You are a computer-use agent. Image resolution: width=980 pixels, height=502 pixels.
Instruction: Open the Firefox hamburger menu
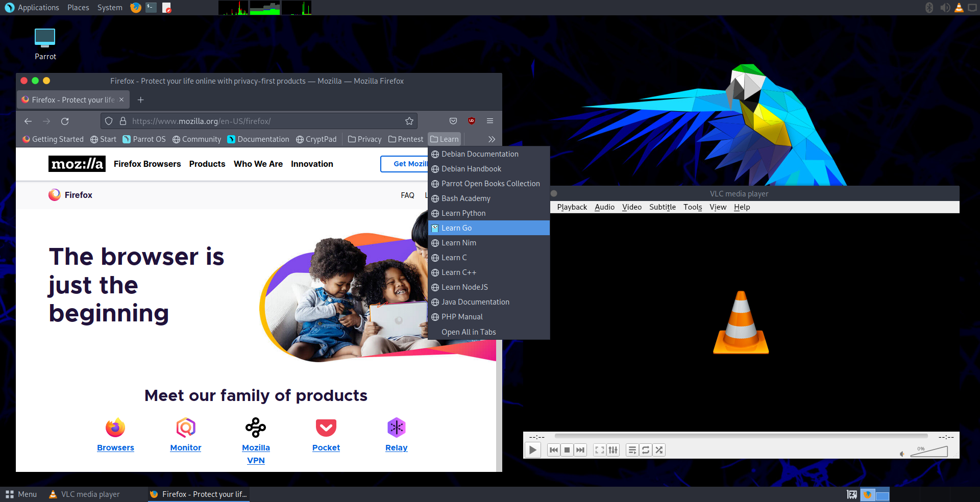pyautogui.click(x=489, y=121)
